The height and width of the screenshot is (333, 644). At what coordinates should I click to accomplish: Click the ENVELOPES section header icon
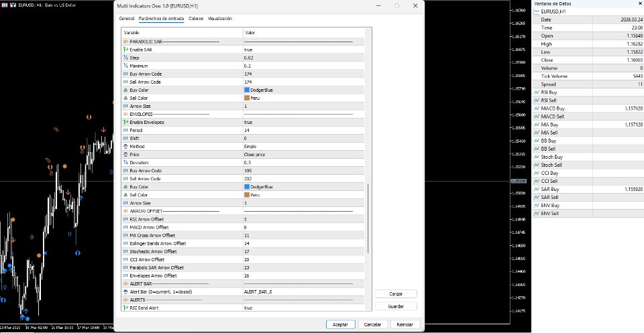tap(125, 114)
